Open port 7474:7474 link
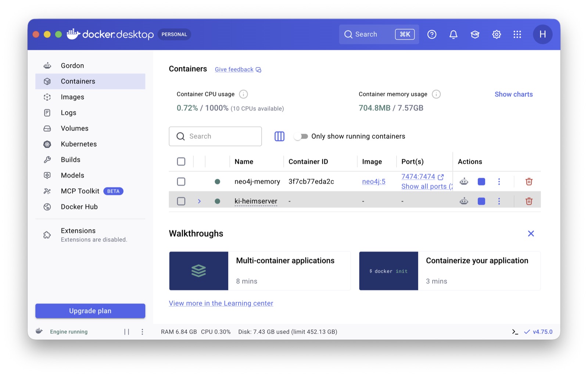588x376 pixels. (x=418, y=177)
